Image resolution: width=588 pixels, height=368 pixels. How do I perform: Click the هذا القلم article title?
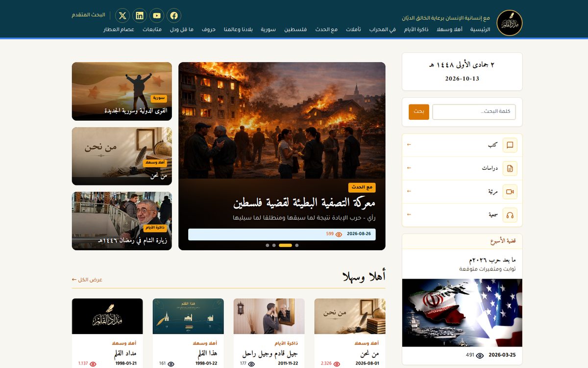207,354
